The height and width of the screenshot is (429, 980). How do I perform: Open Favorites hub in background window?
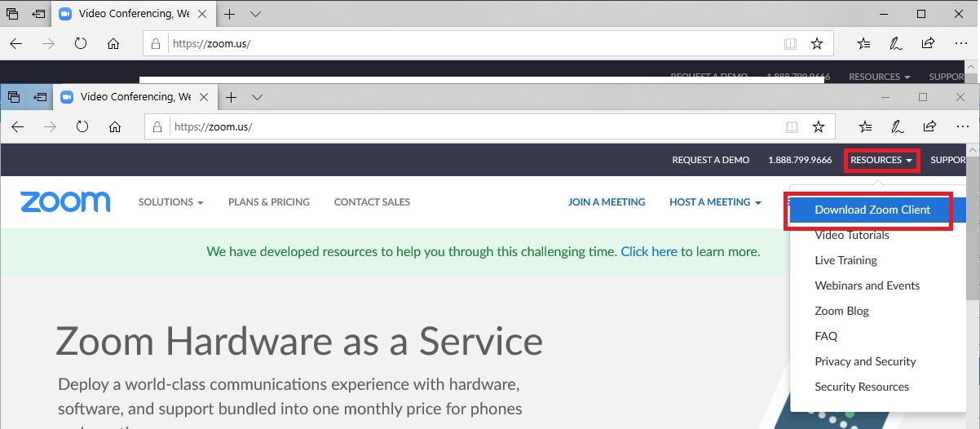864,43
